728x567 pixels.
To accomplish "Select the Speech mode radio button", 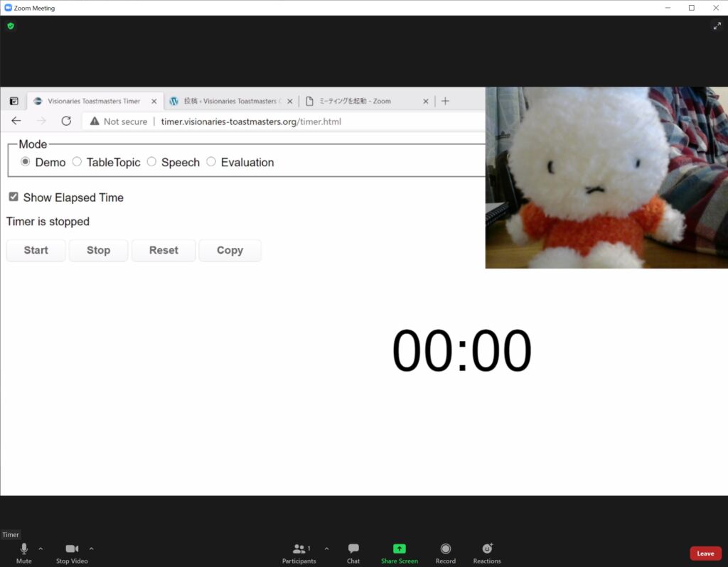I will (x=151, y=161).
